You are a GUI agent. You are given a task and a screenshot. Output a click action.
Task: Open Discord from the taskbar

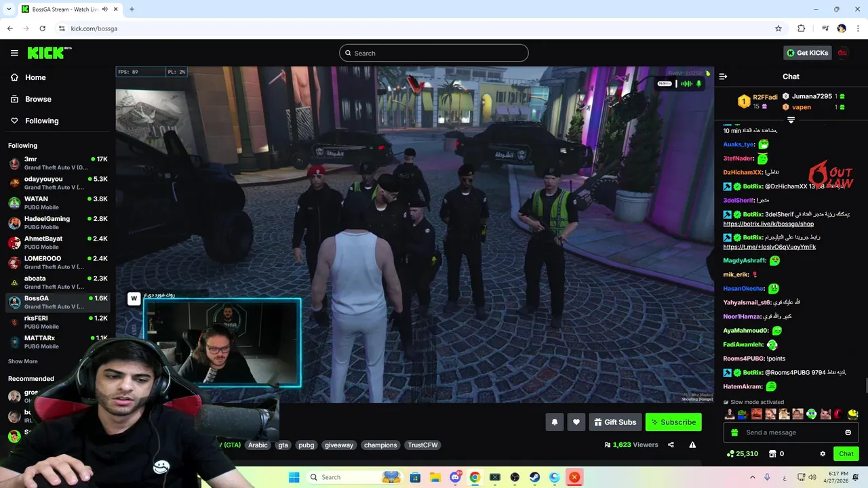click(455, 477)
